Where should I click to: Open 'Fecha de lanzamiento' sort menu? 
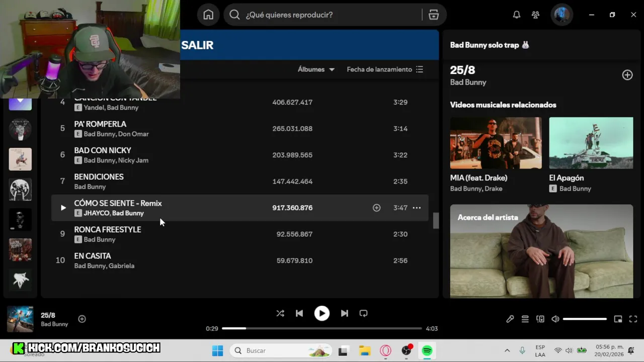pos(385,69)
